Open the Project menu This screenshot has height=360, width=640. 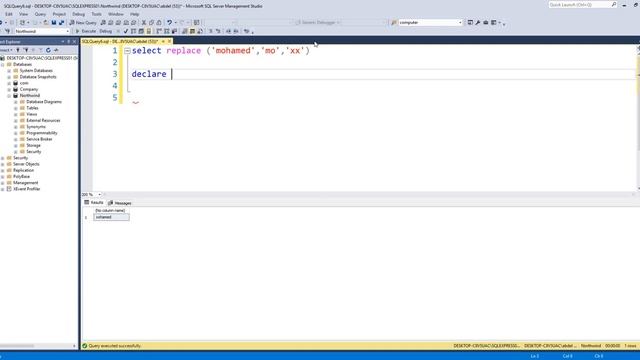point(59,14)
